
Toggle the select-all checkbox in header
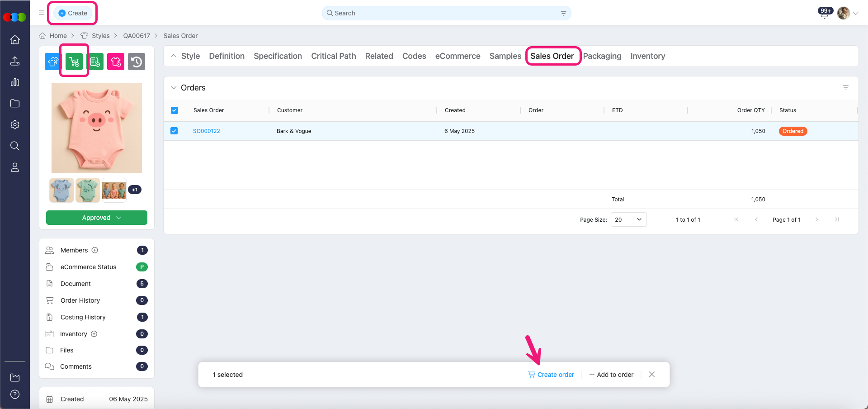point(175,110)
